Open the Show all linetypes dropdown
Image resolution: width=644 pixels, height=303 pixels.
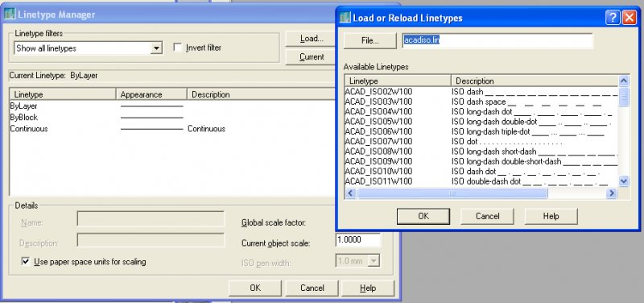pyautogui.click(x=155, y=48)
